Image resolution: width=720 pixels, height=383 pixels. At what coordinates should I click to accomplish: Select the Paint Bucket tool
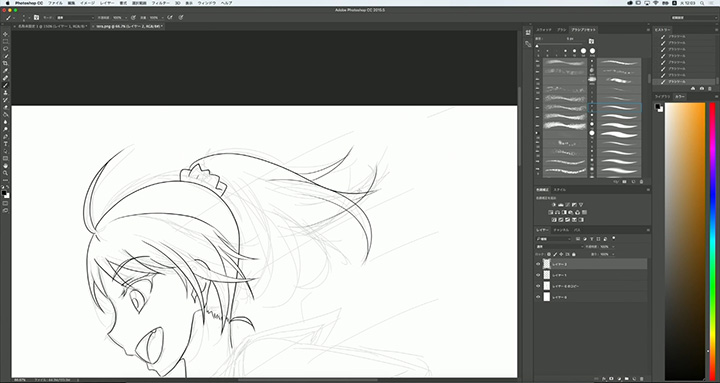click(x=6, y=115)
